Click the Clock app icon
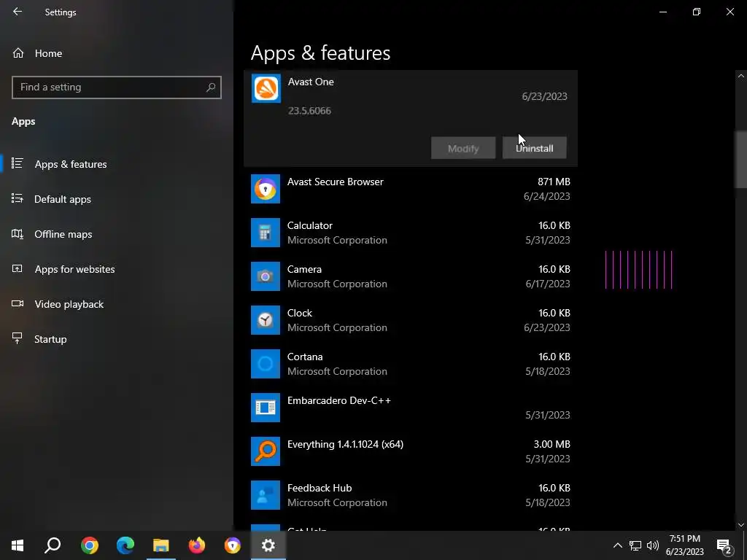This screenshot has width=747, height=560. [266, 321]
